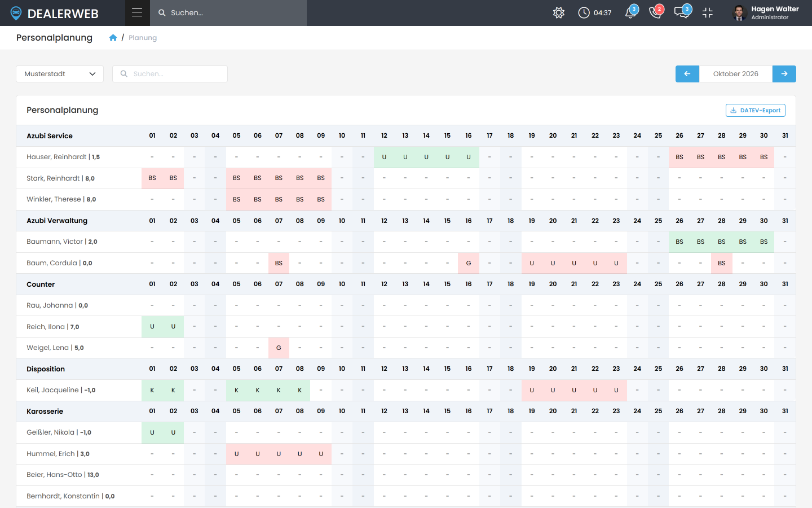Open the chat messages icon

[682, 12]
